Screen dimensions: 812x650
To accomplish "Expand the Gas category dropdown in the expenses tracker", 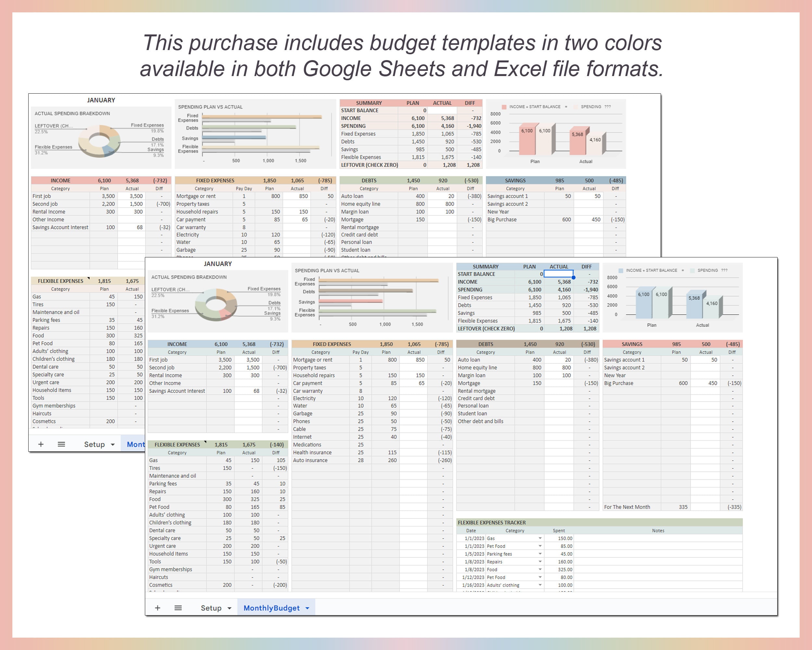I will [x=541, y=538].
